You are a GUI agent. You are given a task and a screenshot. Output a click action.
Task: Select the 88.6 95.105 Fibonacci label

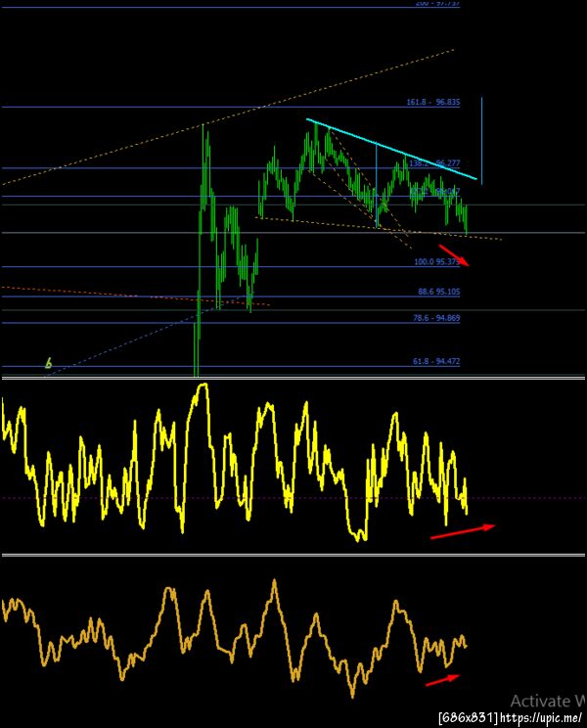[x=439, y=292]
